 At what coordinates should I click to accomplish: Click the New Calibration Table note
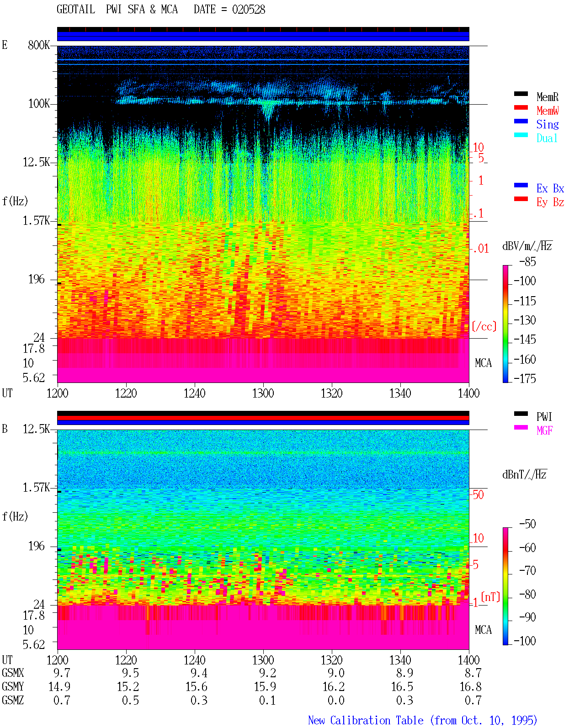pyautogui.click(x=422, y=721)
